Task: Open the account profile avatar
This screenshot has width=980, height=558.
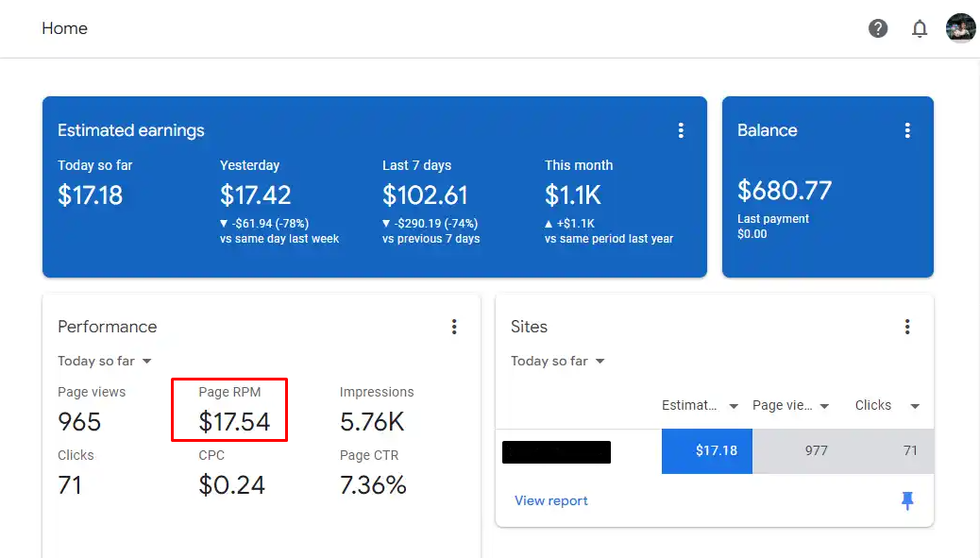Action: coord(960,28)
